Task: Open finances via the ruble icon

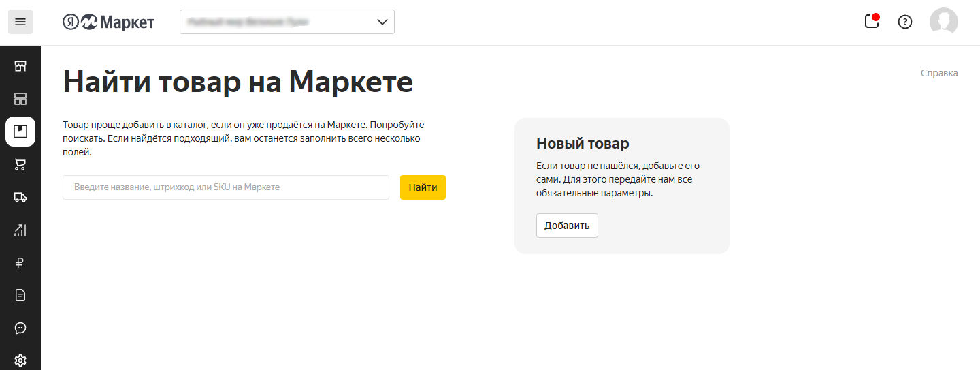Action: (20, 262)
